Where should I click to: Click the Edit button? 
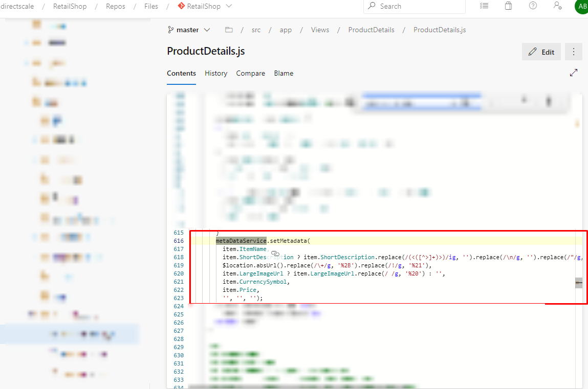tap(541, 52)
